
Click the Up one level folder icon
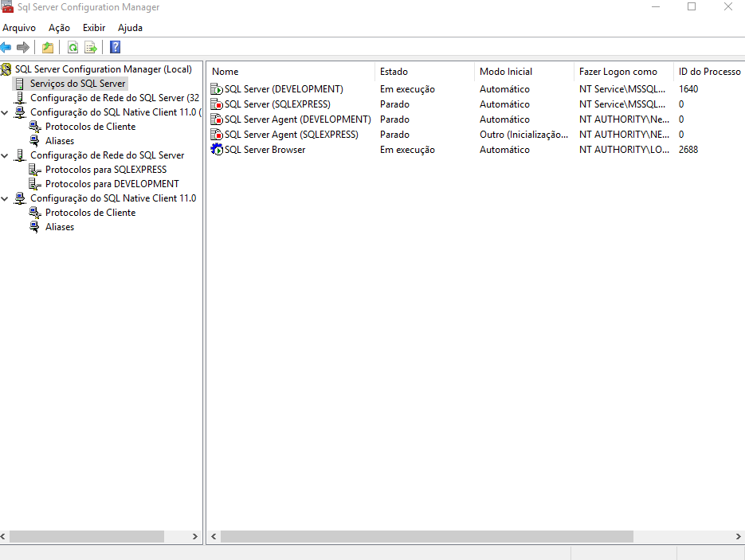pos(48,47)
